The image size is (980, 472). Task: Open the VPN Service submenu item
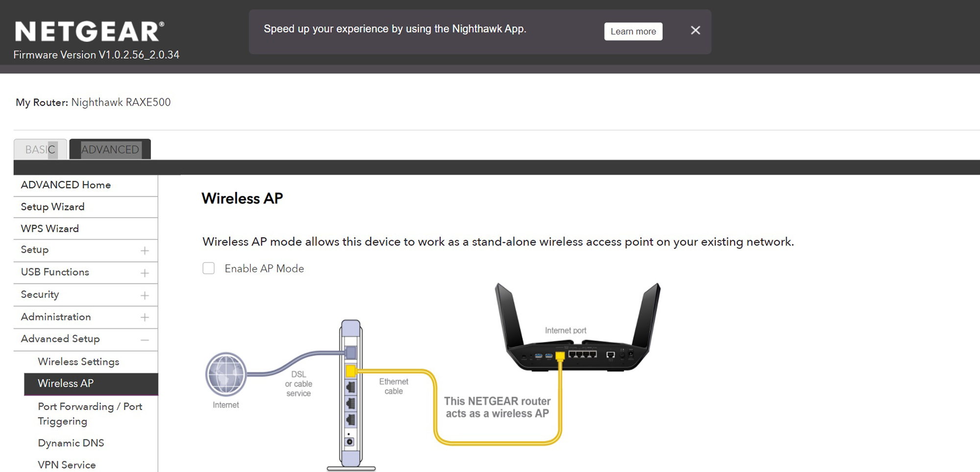tap(67, 465)
